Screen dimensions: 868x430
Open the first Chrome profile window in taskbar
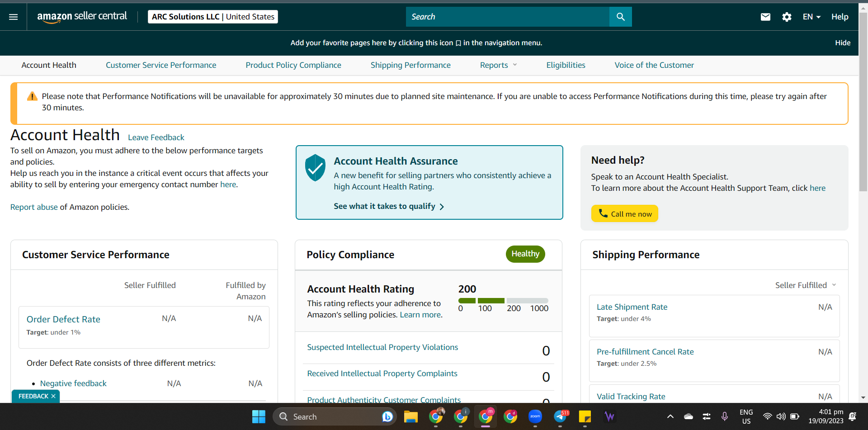click(436, 416)
